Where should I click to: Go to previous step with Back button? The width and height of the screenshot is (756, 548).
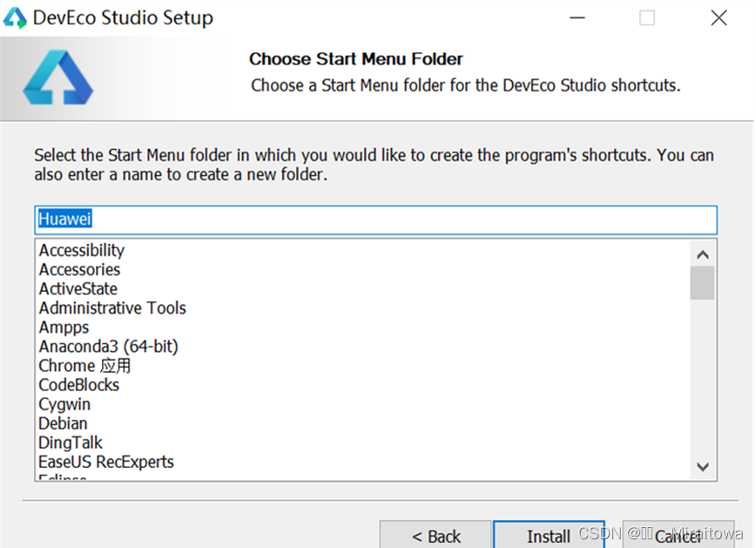[435, 536]
